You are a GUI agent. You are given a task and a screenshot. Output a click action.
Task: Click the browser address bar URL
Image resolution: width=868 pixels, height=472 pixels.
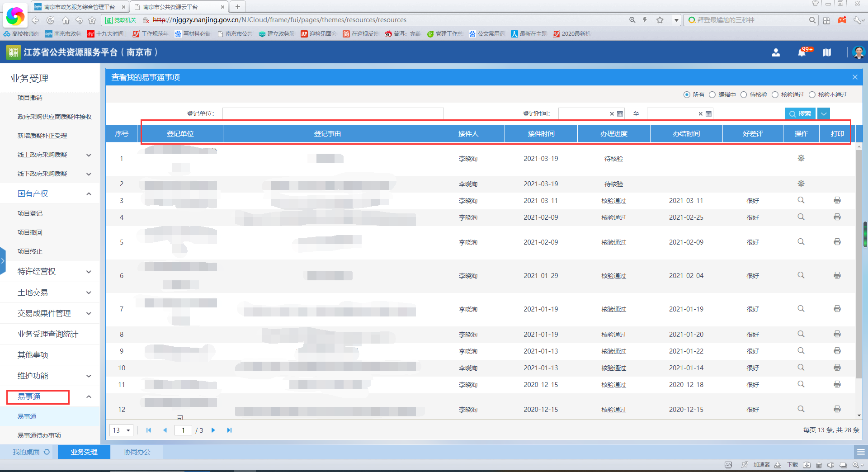coord(279,20)
